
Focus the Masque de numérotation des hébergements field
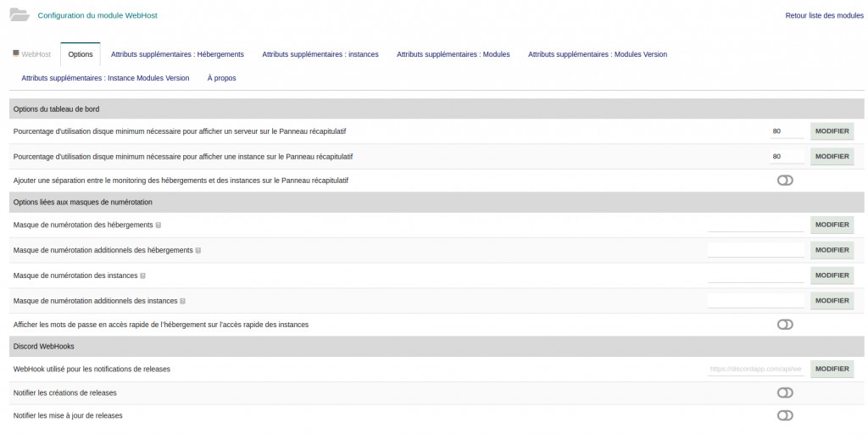[755, 225]
